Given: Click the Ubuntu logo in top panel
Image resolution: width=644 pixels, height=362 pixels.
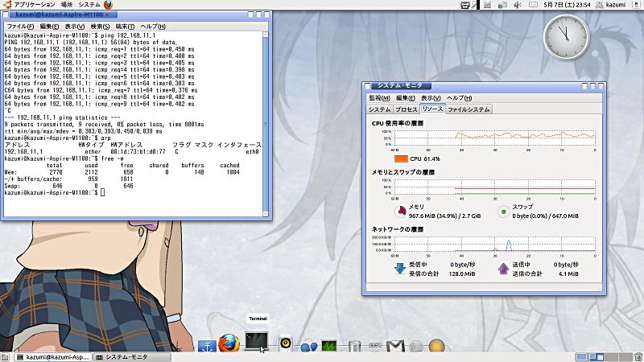Looking at the screenshot, I should 7,5.
